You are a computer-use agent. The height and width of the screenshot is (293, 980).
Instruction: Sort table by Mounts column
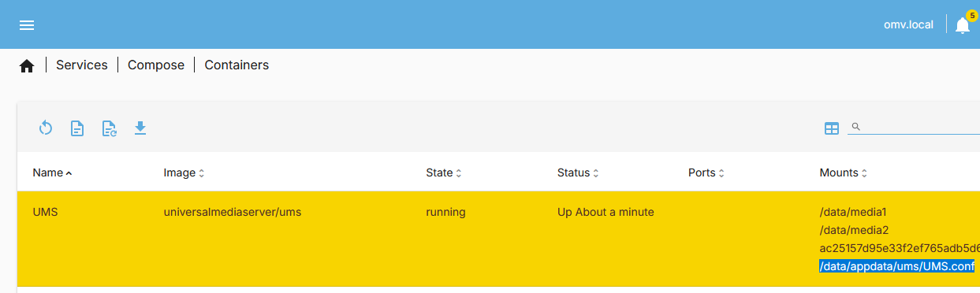tap(844, 172)
